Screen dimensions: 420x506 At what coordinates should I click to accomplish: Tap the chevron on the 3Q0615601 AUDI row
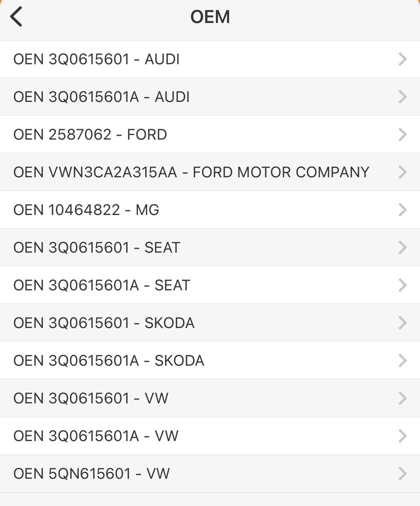point(403,59)
